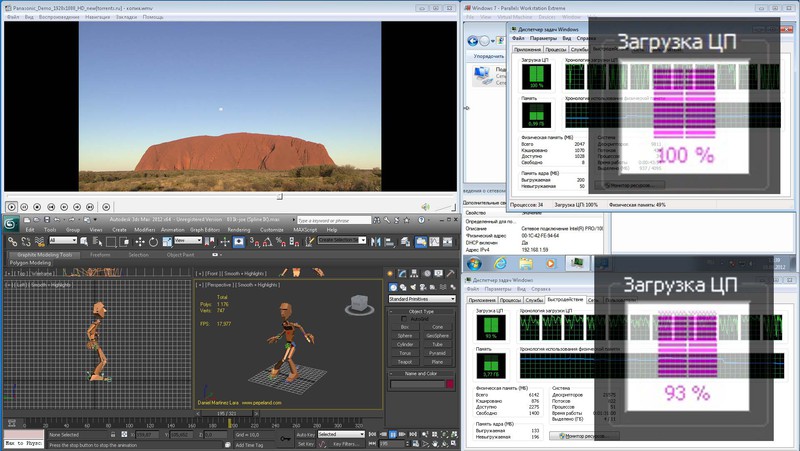The image size is (800, 451).
Task: Open the Modifiers menu in 3ds Max
Action: 145,229
